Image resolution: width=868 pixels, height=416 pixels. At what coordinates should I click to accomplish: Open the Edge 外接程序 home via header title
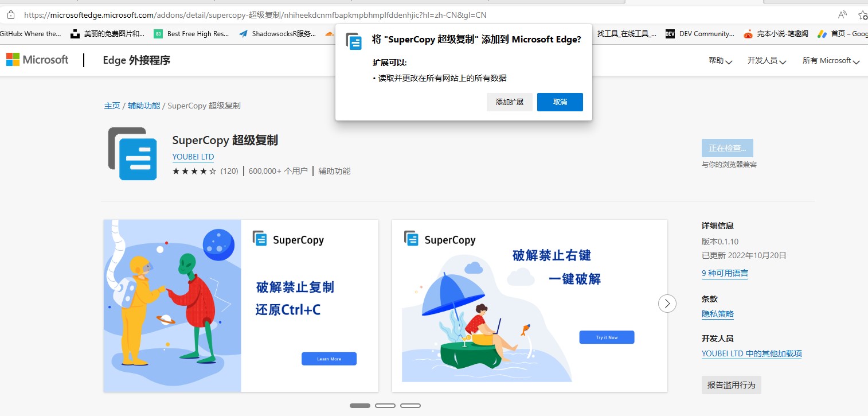coord(136,60)
